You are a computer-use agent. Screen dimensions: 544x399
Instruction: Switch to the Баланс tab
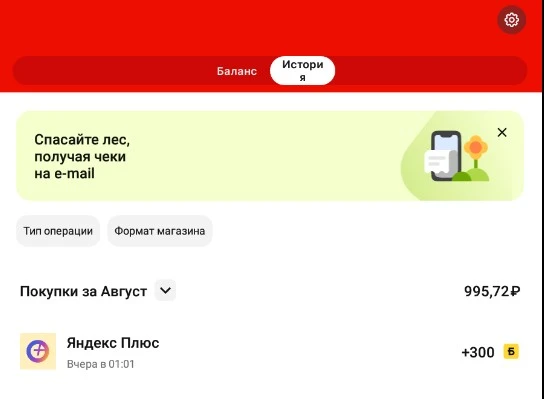click(237, 71)
